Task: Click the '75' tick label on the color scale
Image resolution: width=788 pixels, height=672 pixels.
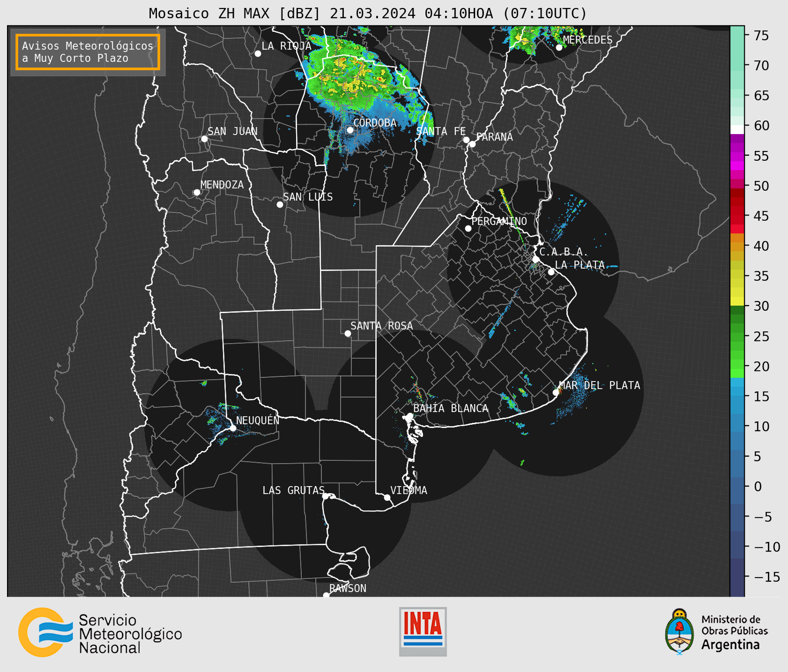Action: [x=761, y=36]
